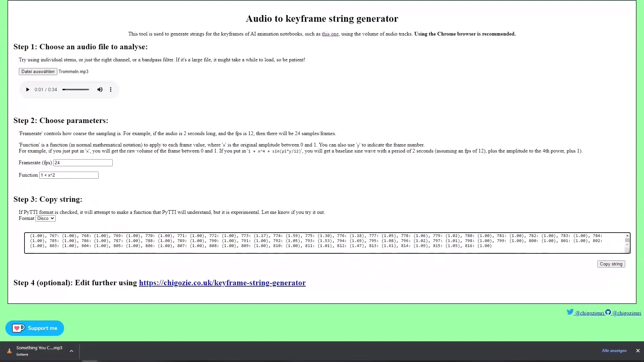Screen dimensions: 644x362
Task: Click the notification dismiss X icon
Action: click(638, 350)
